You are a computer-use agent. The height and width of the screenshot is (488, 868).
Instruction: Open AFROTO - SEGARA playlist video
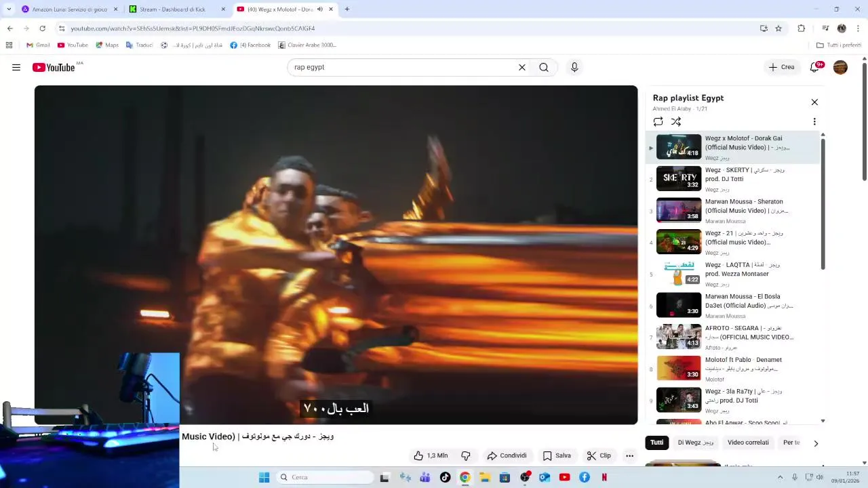[732, 337]
